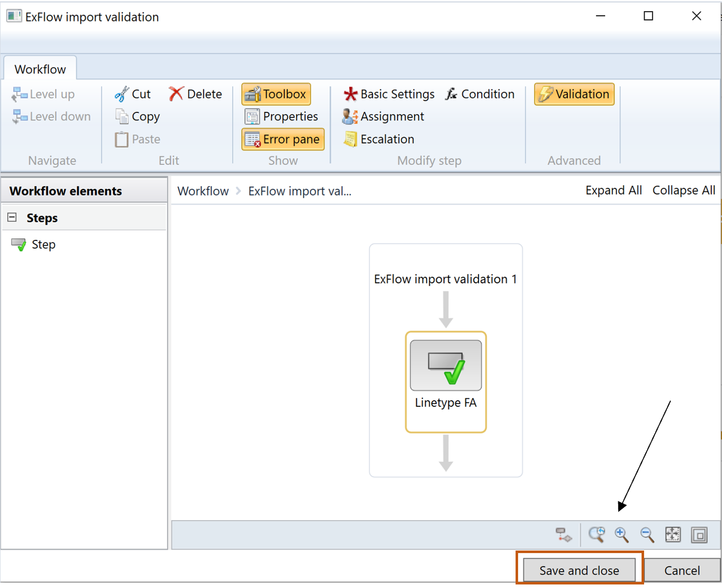
Task: Minimize the ExFlow import validation window
Action: (x=601, y=16)
